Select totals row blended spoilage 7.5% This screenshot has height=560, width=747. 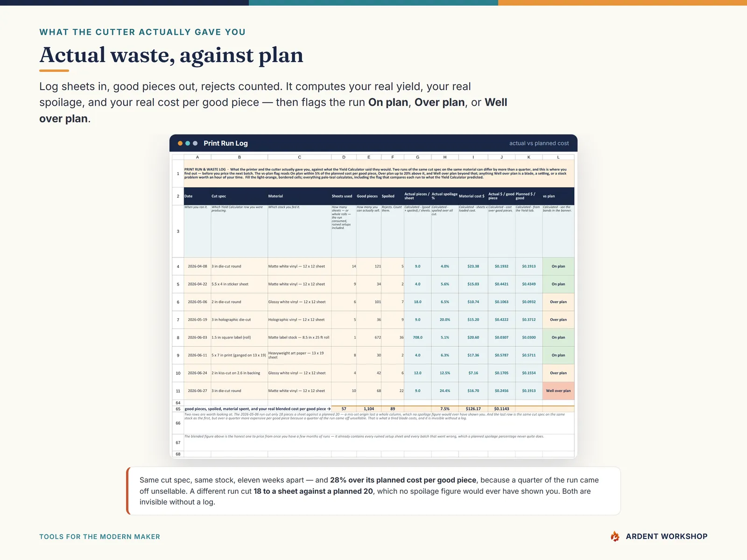(444, 409)
